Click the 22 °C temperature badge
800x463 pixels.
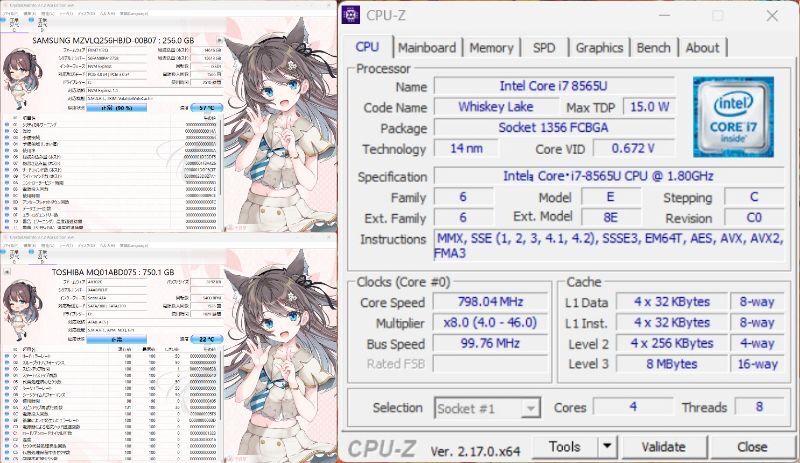tap(207, 339)
